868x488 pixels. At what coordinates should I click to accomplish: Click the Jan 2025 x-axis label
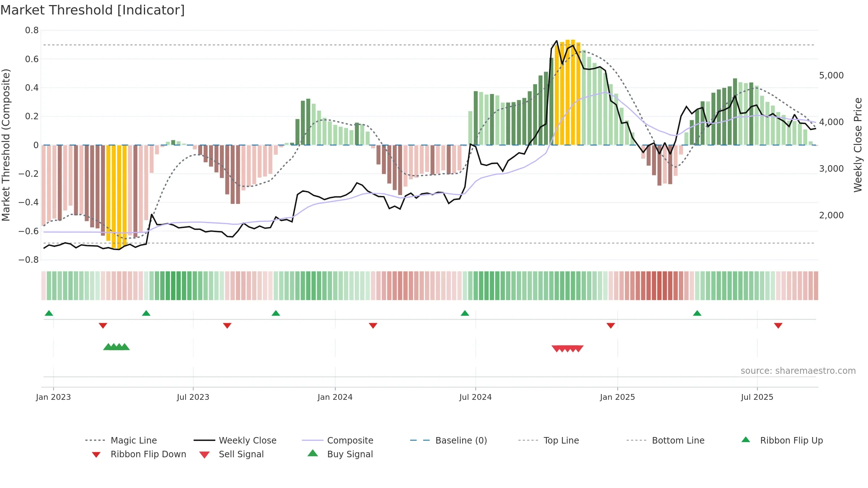point(617,397)
